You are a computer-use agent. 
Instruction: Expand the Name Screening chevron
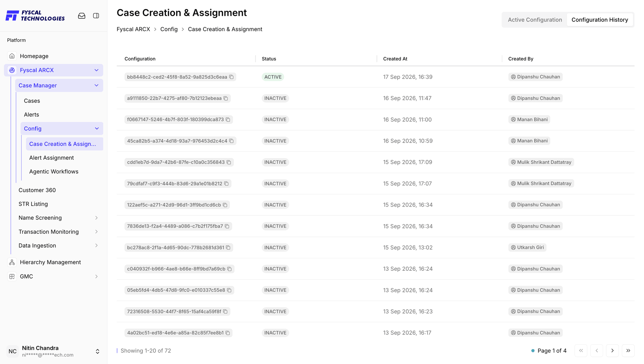[97, 218]
